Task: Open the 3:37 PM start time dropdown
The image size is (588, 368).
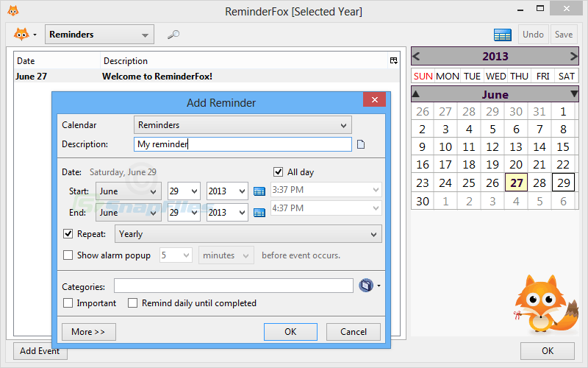Action: tap(326, 190)
